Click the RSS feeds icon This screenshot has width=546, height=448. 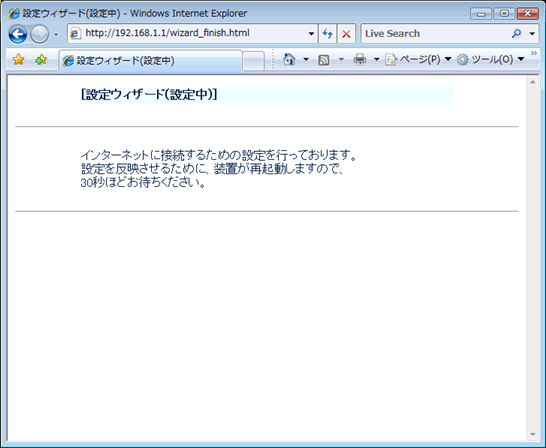(x=324, y=60)
